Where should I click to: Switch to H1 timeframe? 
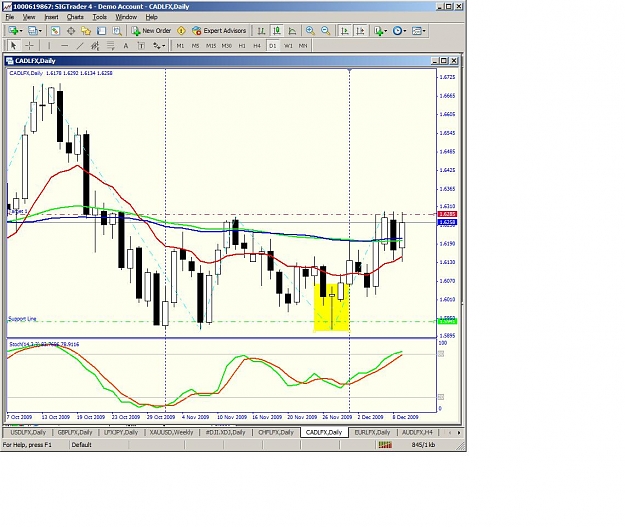[242, 46]
